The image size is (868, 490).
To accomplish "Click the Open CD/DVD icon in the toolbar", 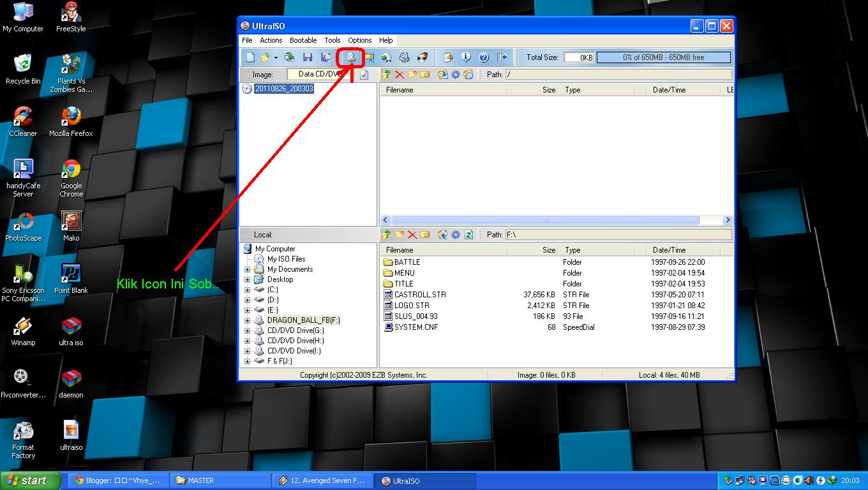I will tap(289, 57).
